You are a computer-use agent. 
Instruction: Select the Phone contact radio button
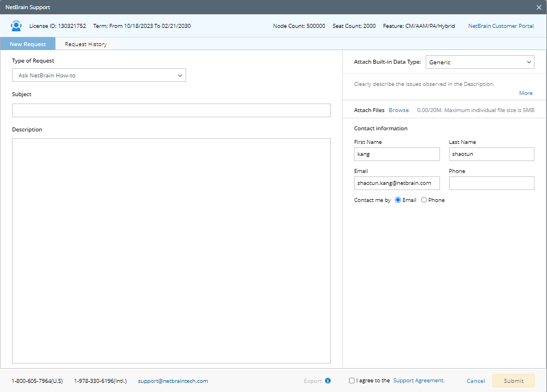point(423,200)
